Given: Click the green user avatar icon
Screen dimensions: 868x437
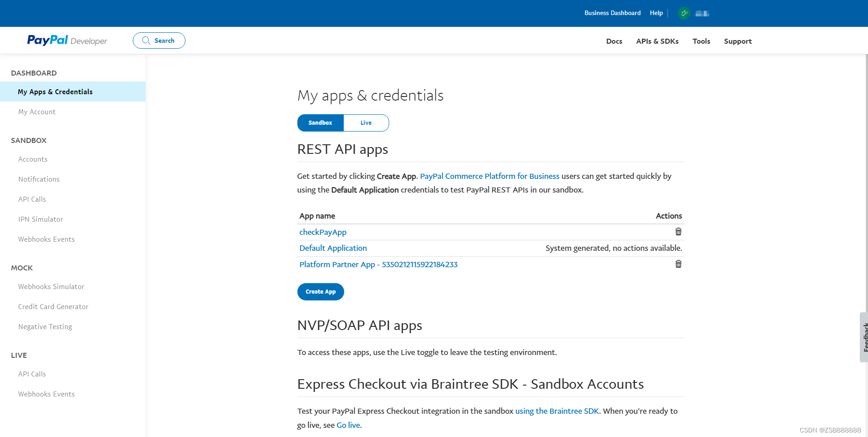Looking at the screenshot, I should pos(684,13).
